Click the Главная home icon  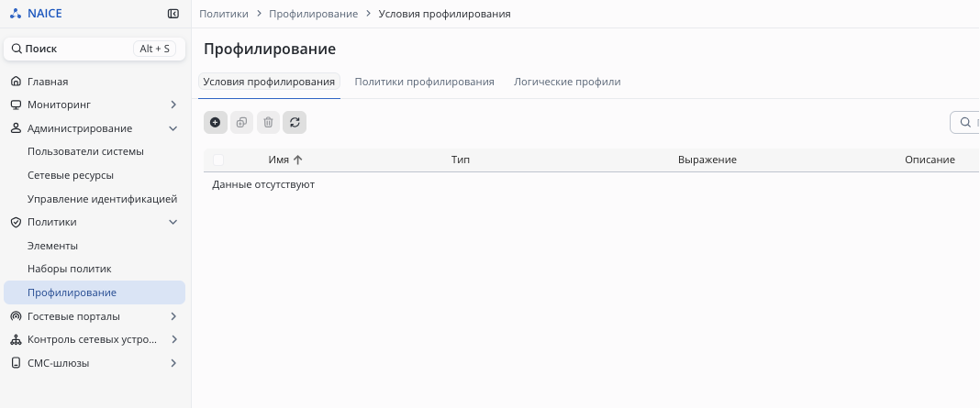coord(16,82)
